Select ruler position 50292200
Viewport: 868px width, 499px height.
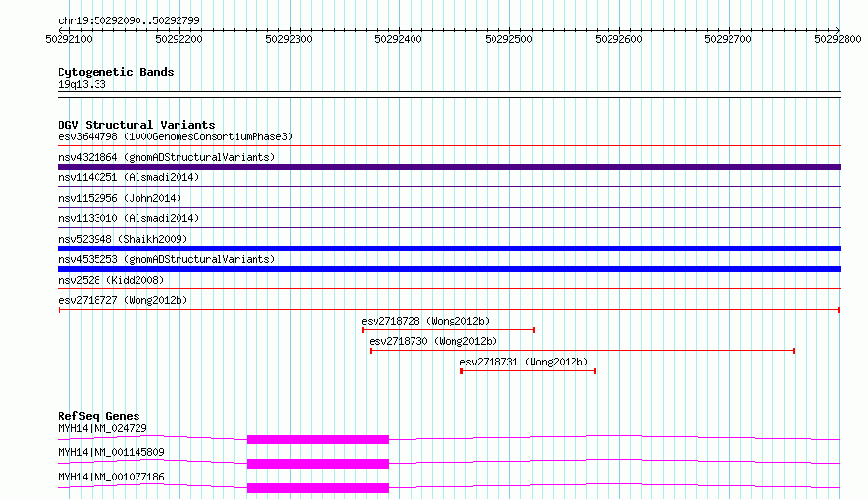(x=178, y=39)
